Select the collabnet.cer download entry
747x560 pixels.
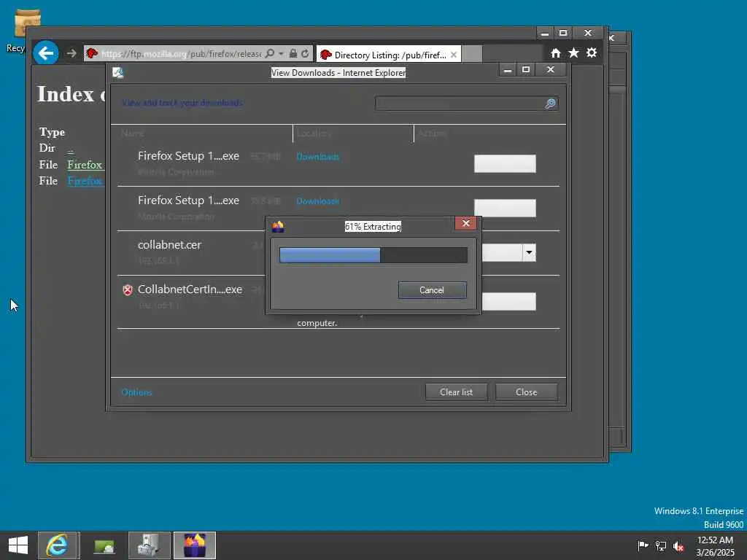click(338, 253)
